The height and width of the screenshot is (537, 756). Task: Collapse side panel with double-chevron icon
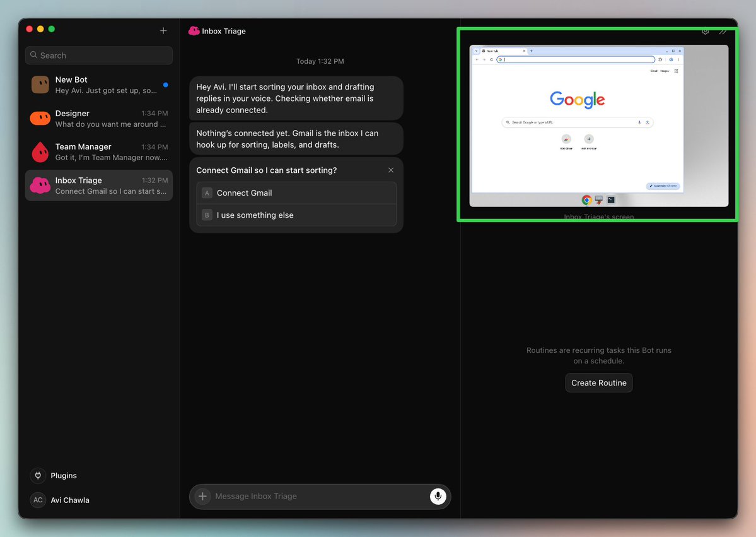coord(723,32)
